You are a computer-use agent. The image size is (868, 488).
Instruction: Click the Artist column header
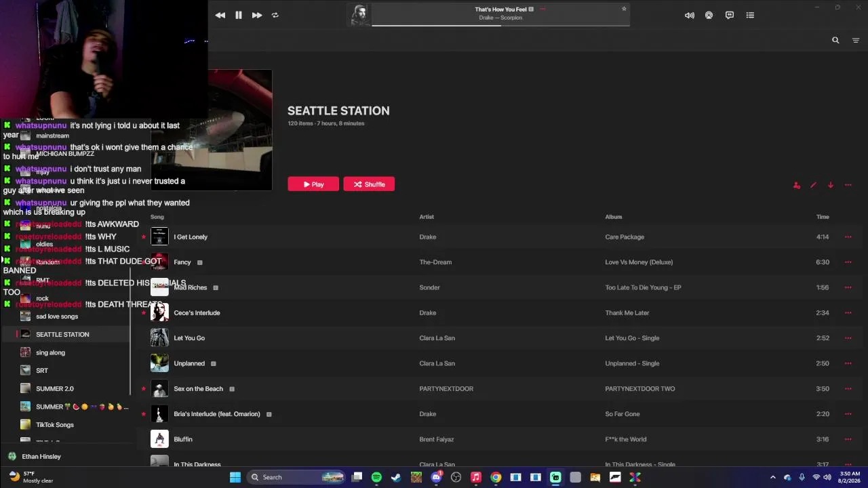[x=427, y=217]
